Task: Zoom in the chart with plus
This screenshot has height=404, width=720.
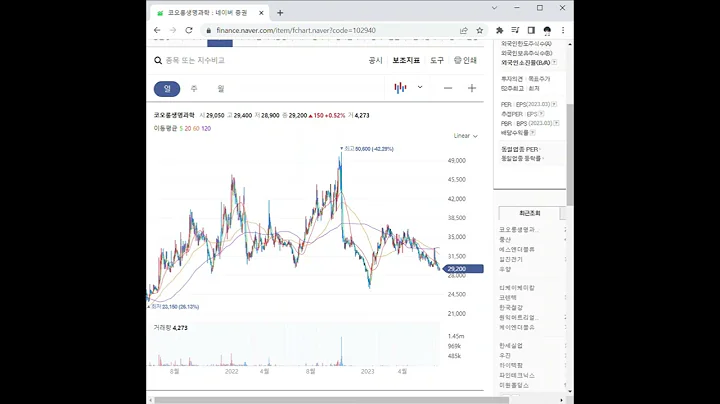Action: [x=472, y=88]
